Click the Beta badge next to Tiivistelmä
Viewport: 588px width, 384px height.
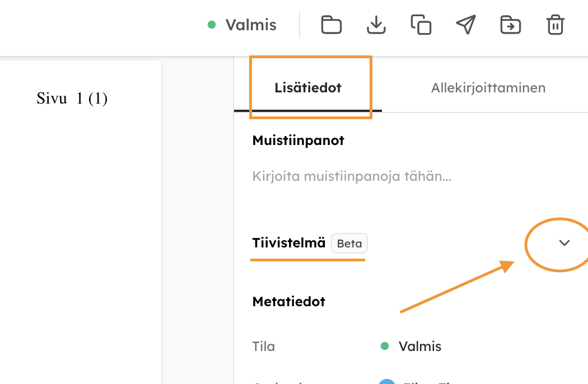pos(349,244)
